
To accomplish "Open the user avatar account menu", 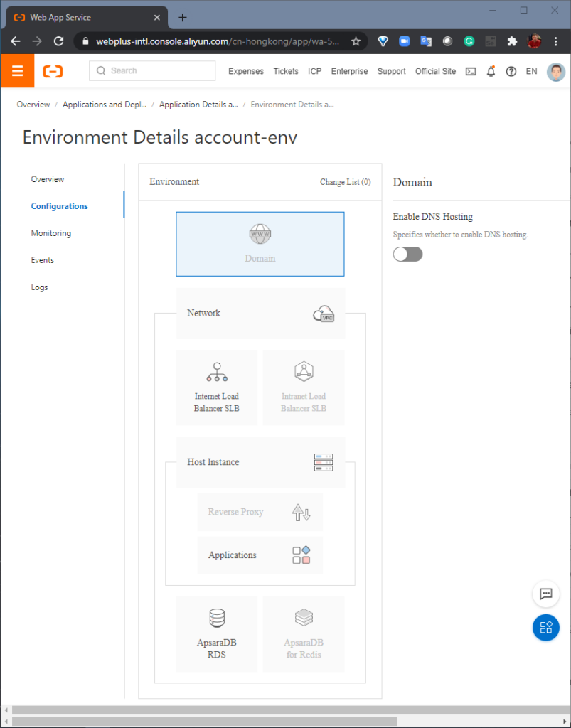I will point(556,72).
